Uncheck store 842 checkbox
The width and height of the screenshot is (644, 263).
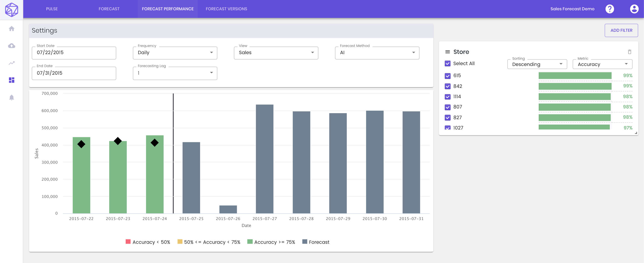[x=447, y=86]
